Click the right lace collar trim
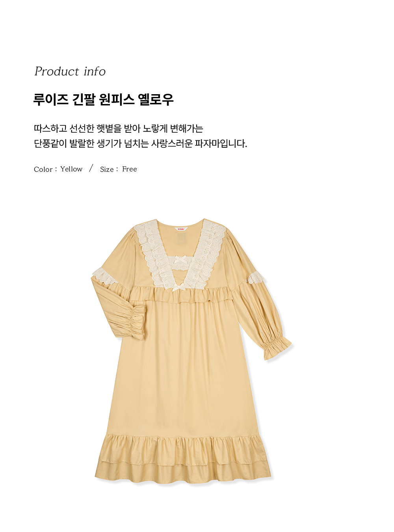394x532 pixels. (205, 252)
